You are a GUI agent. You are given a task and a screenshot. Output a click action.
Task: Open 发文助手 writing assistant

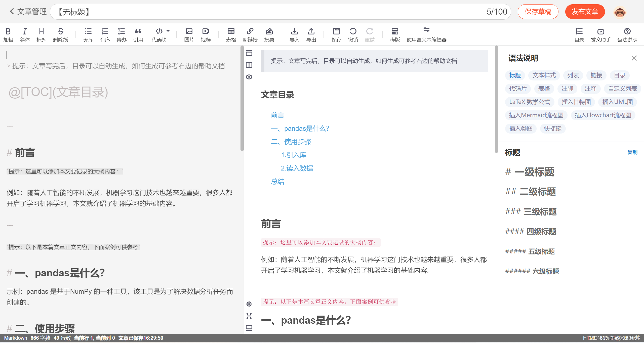tap(601, 35)
